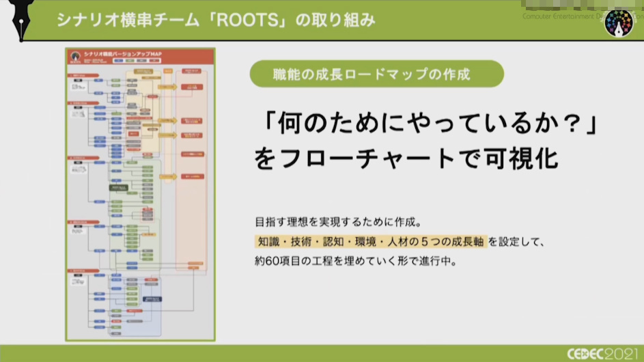
Task: Open the flowchart roadmap thumbnail image
Action: point(140,195)
